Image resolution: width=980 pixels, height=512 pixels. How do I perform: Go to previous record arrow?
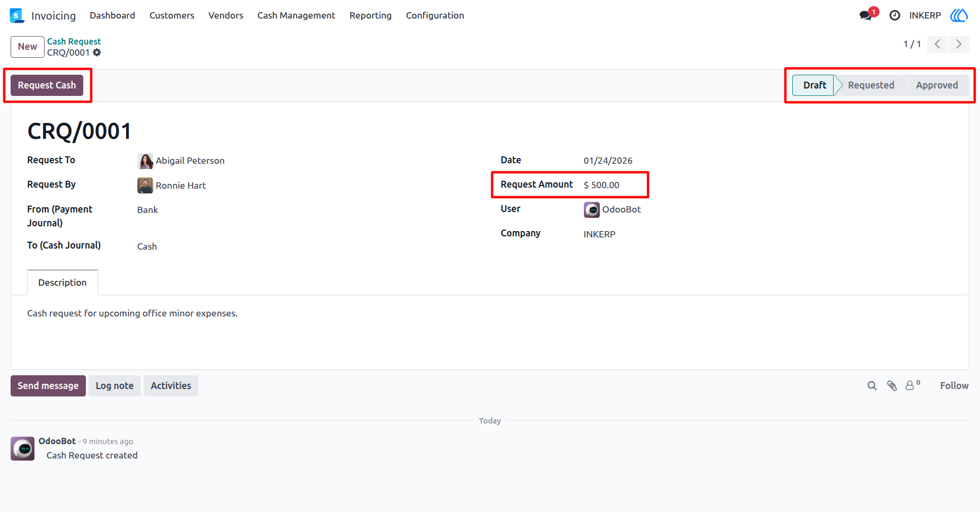point(938,44)
